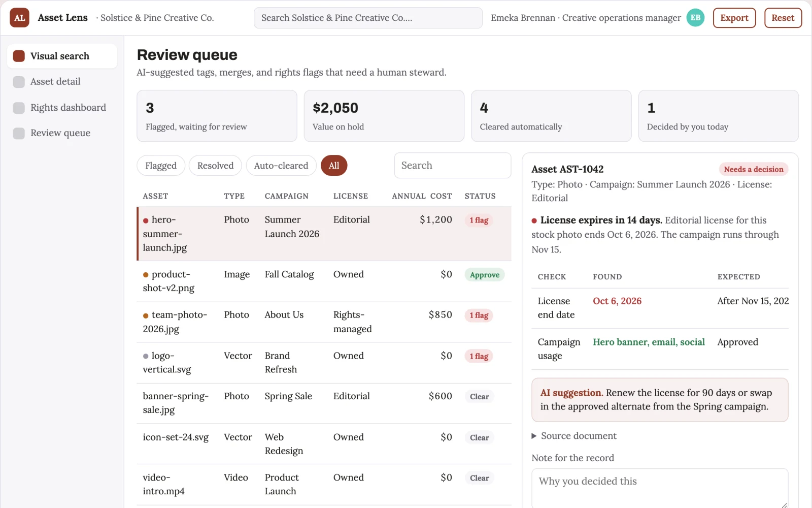The height and width of the screenshot is (508, 812).
Task: Click the AI suggestion box
Action: tap(660, 400)
